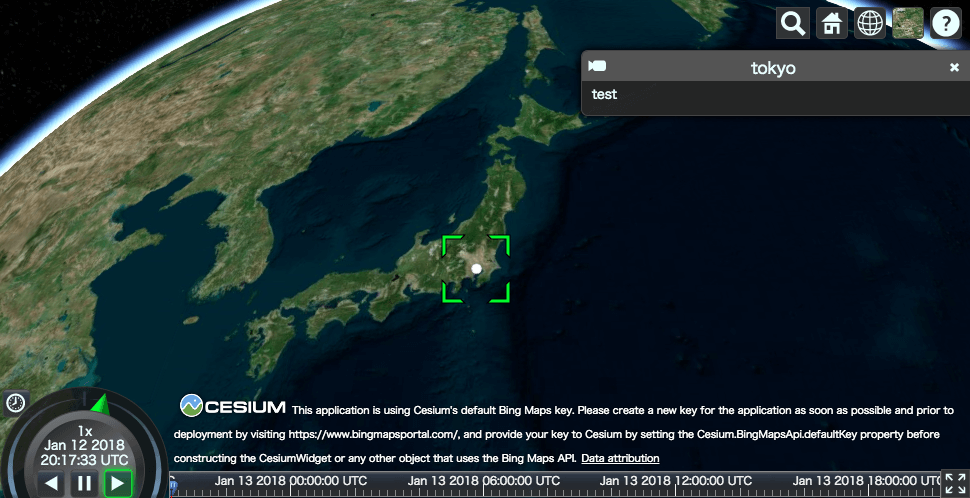Toggle full screen mode
The width and height of the screenshot is (970, 498).
click(955, 483)
